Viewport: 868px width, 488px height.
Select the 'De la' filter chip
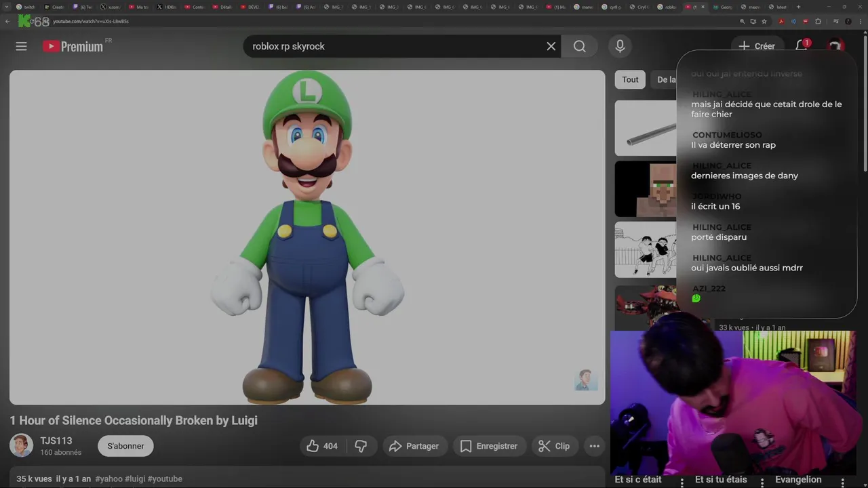665,79
